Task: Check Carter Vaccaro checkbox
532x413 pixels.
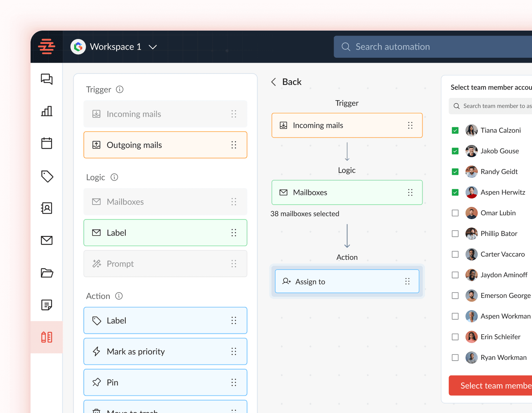Action: 455,254
